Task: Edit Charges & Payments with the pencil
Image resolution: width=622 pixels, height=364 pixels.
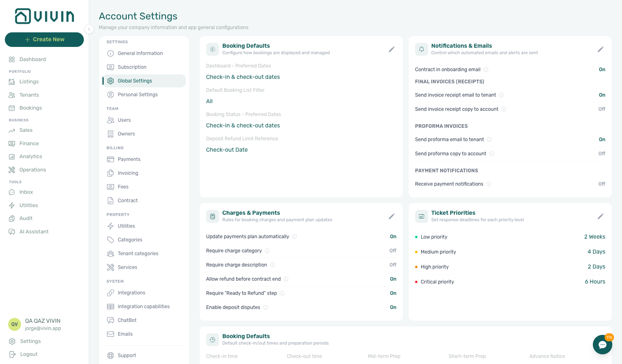Action: (392, 216)
